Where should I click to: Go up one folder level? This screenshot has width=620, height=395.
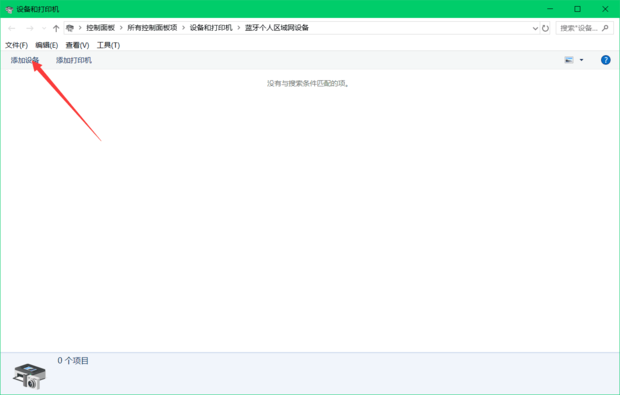tap(56, 28)
